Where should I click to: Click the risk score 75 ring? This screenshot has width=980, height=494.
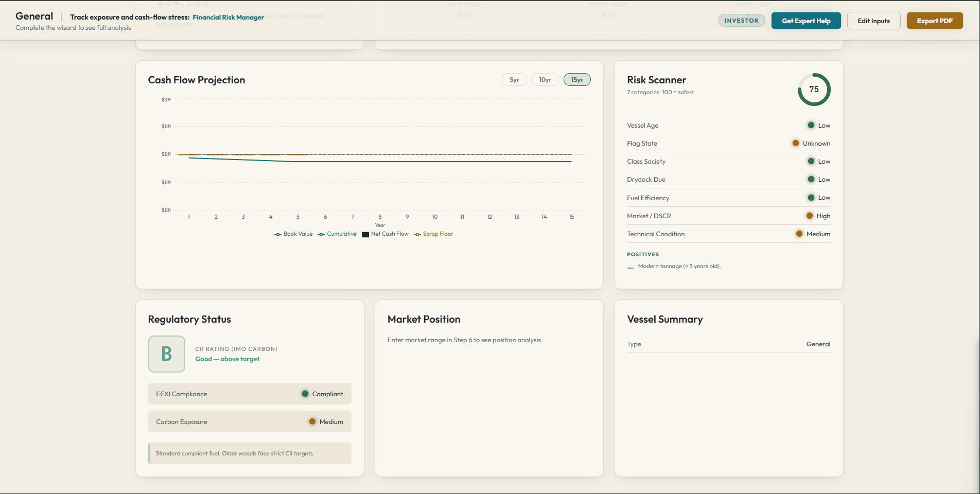coord(814,90)
